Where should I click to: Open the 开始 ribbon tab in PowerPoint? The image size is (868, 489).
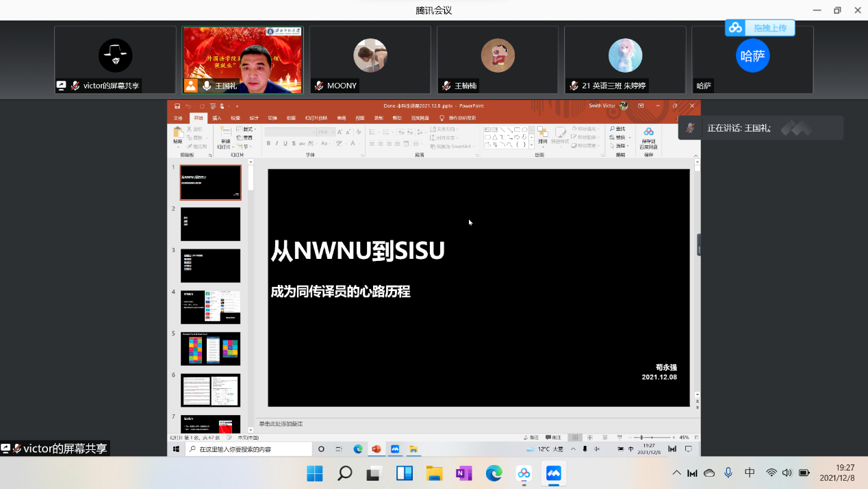(x=199, y=118)
